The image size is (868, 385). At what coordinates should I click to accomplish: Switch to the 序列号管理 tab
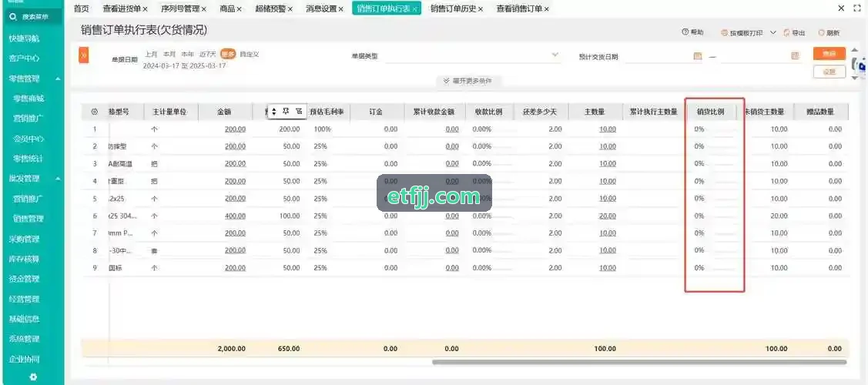tap(180, 8)
